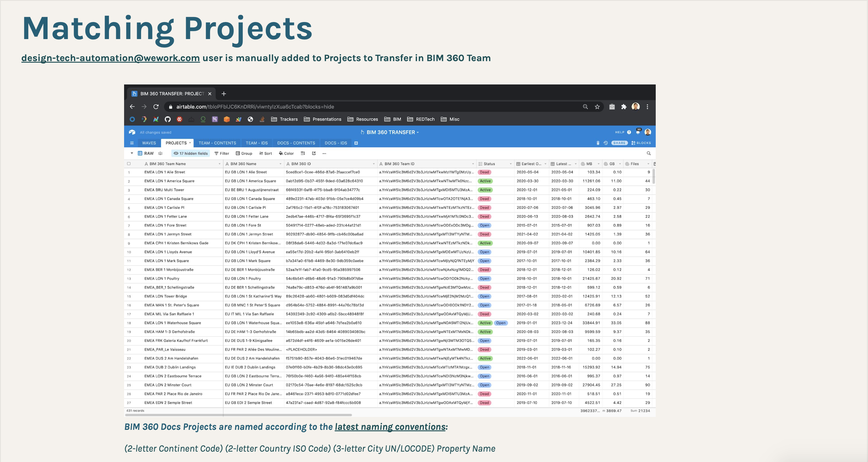
Task: Open the GitHub bookmark icon
Action: click(168, 119)
